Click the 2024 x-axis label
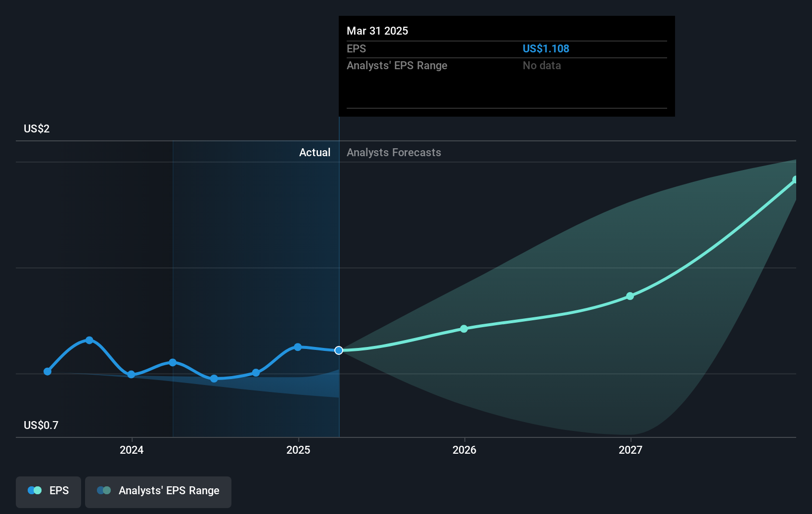The width and height of the screenshot is (812, 514). tap(132, 450)
